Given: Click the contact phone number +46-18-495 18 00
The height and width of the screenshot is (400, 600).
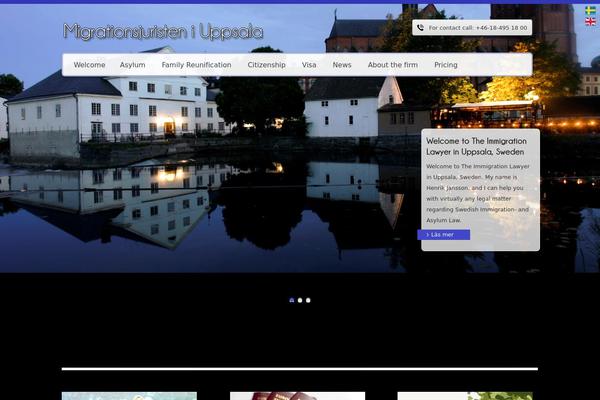Looking at the screenshot, I should tap(501, 28).
